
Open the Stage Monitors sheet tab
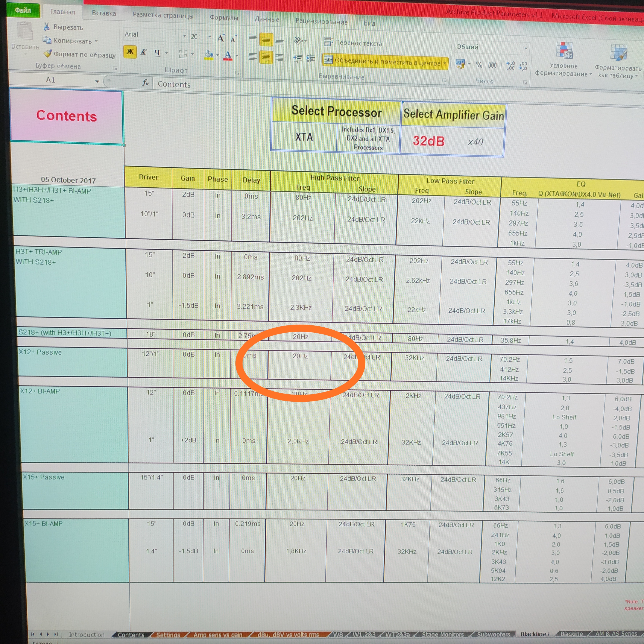pyautogui.click(x=443, y=634)
